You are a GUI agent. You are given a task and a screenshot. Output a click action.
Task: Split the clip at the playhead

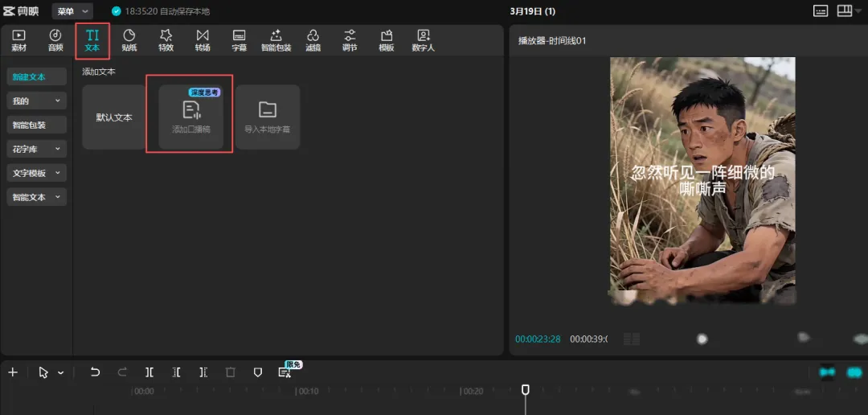[x=149, y=372]
